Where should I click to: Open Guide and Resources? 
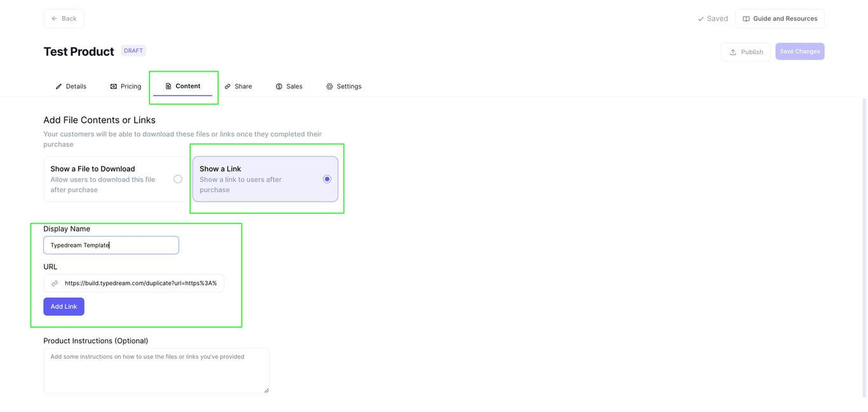click(x=780, y=18)
